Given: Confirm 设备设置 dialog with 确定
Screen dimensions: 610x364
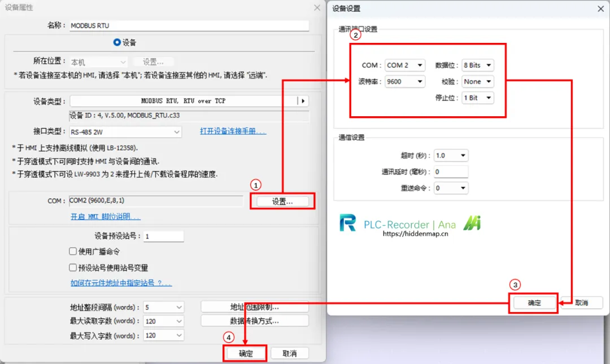Looking at the screenshot, I should point(534,302).
